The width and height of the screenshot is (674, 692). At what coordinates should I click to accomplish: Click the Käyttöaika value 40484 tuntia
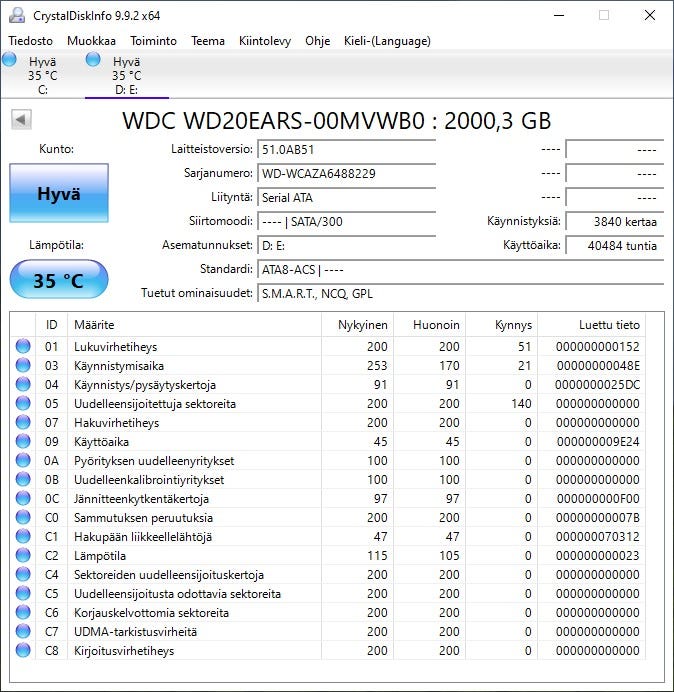pos(614,245)
